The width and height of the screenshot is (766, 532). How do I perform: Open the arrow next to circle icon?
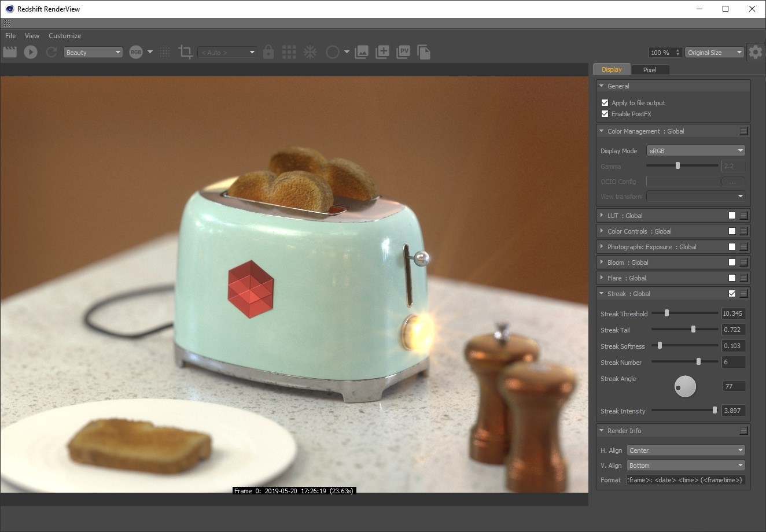point(347,52)
